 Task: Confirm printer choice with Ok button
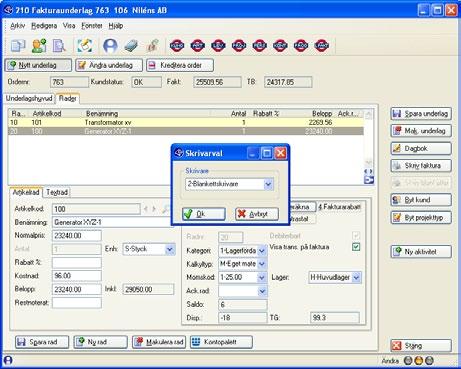[x=204, y=214]
